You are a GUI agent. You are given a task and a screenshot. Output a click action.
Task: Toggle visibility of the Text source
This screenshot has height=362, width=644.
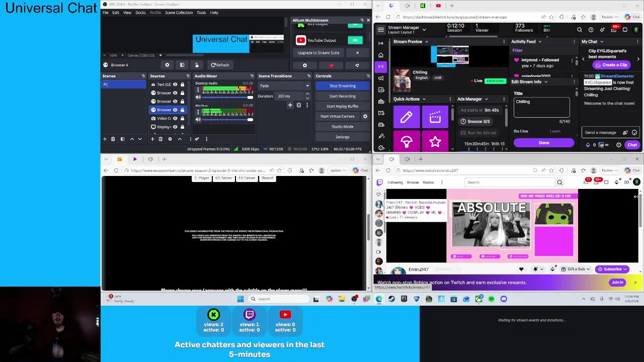pos(175,84)
